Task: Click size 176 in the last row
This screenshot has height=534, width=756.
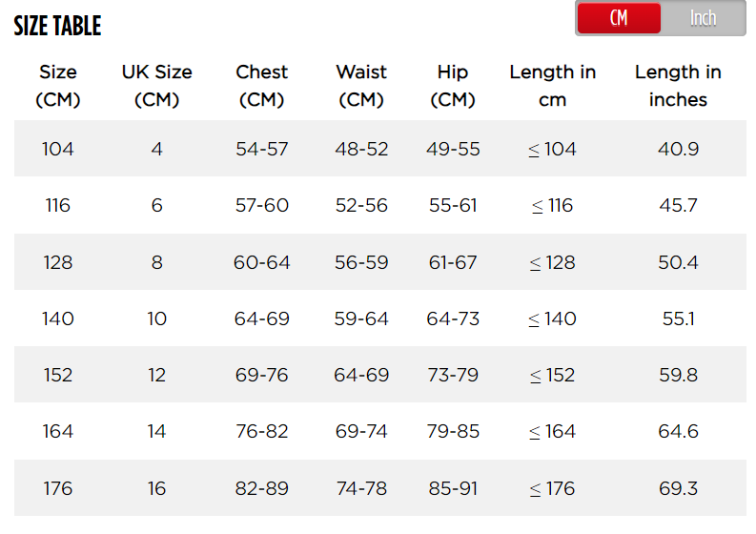Action: pos(58,488)
